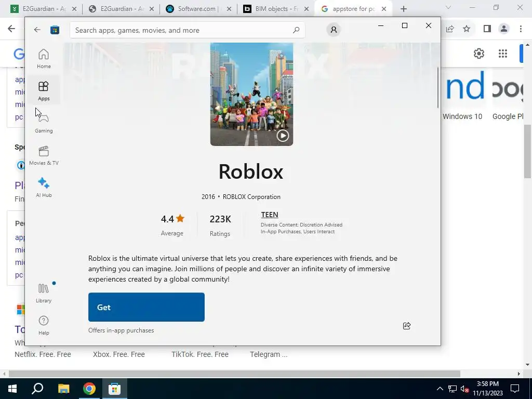Select the appstore for pc tab
The width and height of the screenshot is (532, 399).
point(353,9)
